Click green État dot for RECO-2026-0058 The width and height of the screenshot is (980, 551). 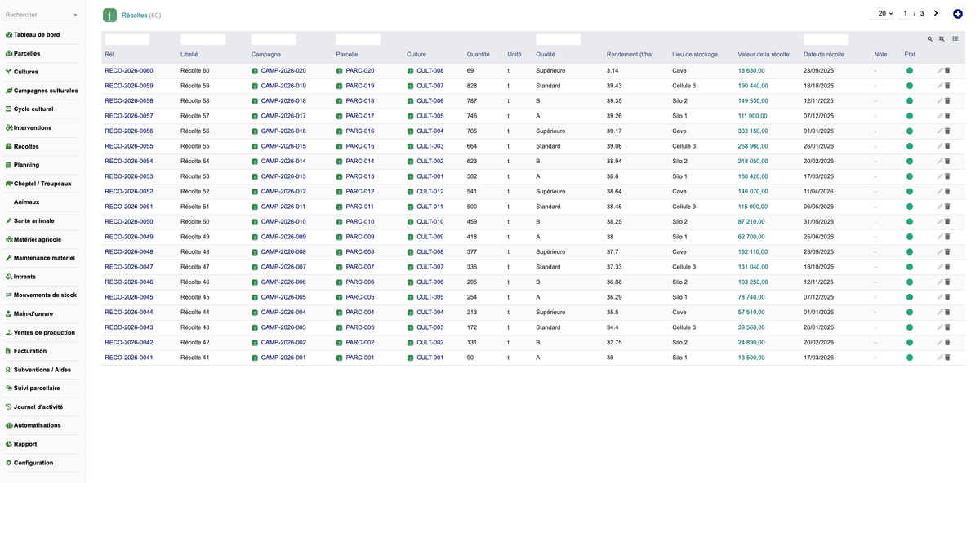pos(910,101)
